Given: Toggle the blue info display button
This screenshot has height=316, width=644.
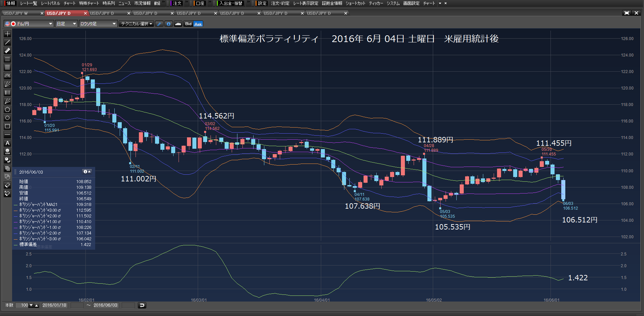Looking at the screenshot, I should [x=168, y=24].
